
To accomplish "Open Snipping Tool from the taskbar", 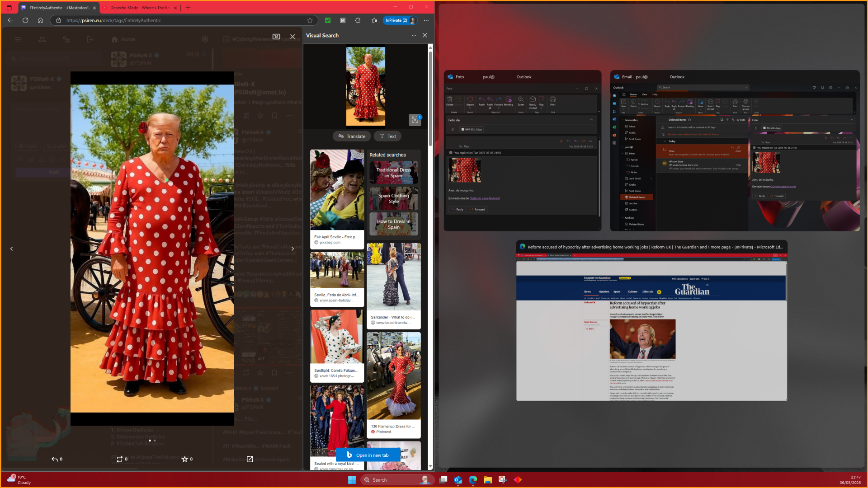I will point(503,480).
